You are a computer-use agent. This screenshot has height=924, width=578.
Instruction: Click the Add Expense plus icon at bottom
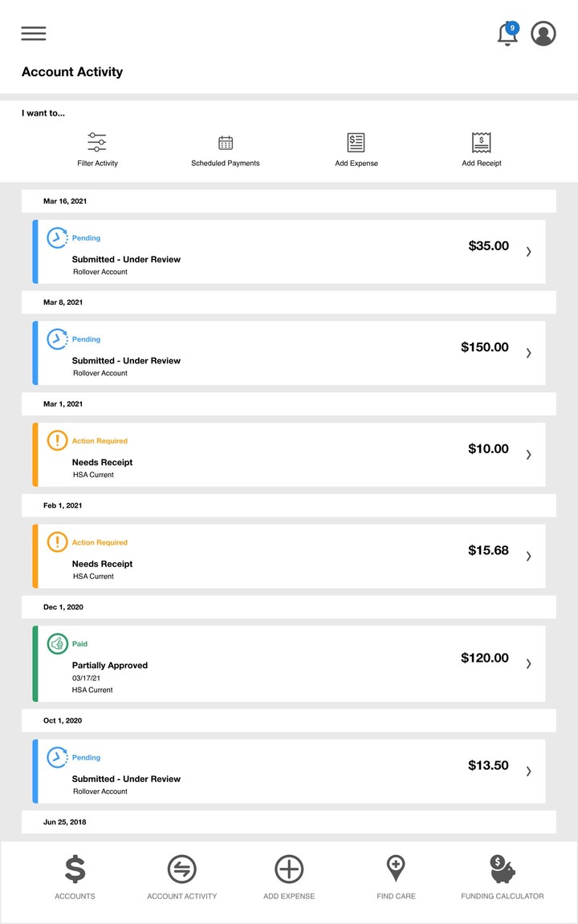click(289, 869)
